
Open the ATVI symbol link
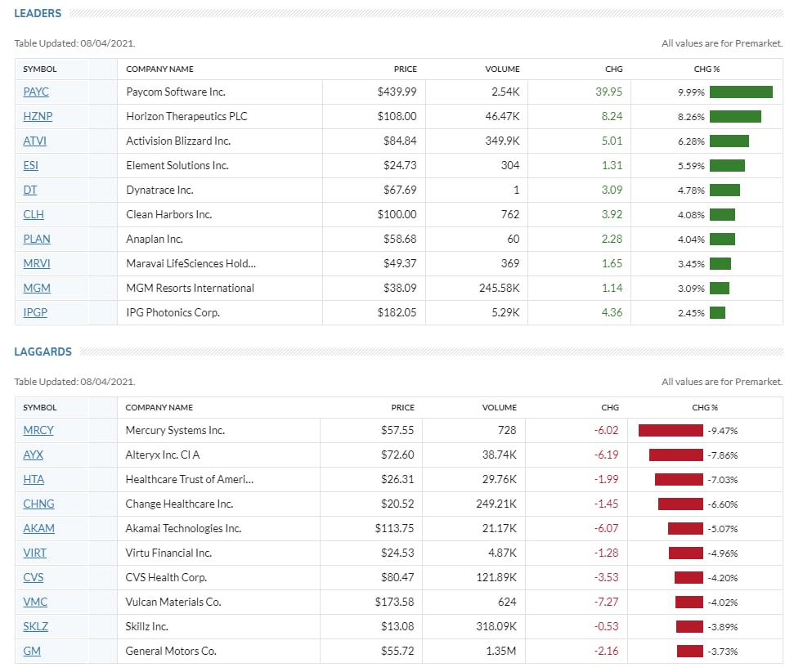pos(34,141)
